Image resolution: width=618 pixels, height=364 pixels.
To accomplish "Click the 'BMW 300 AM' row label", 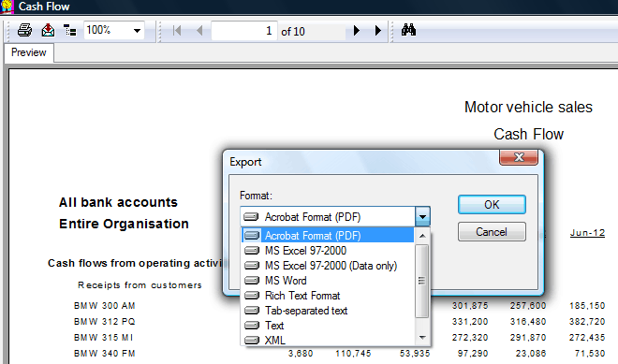I will point(105,306).
